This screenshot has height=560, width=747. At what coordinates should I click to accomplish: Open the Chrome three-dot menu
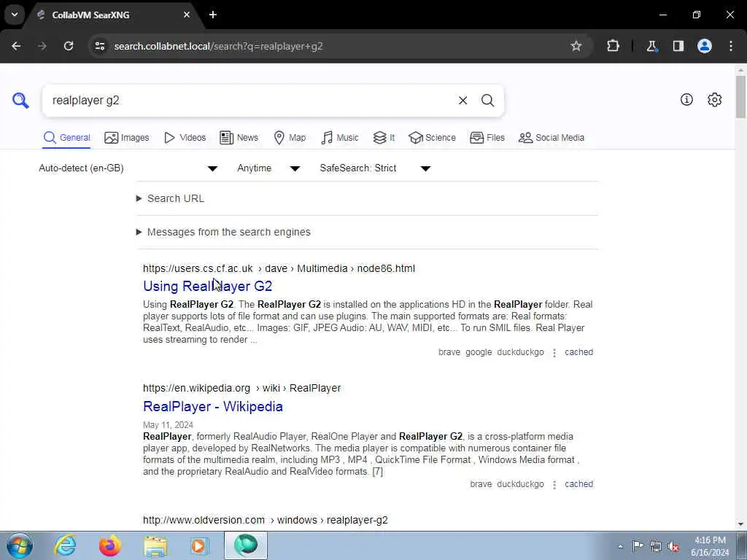[731, 46]
